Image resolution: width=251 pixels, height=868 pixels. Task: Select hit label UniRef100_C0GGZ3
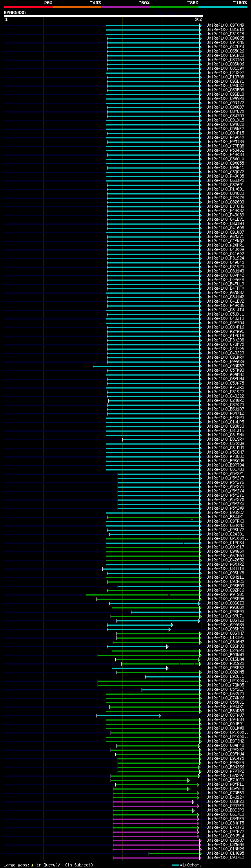pos(225,603)
